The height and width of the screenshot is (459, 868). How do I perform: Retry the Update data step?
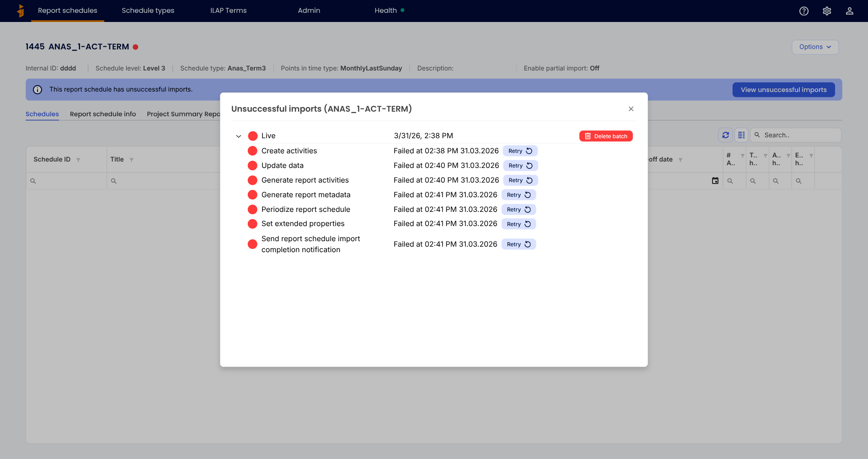coord(520,166)
